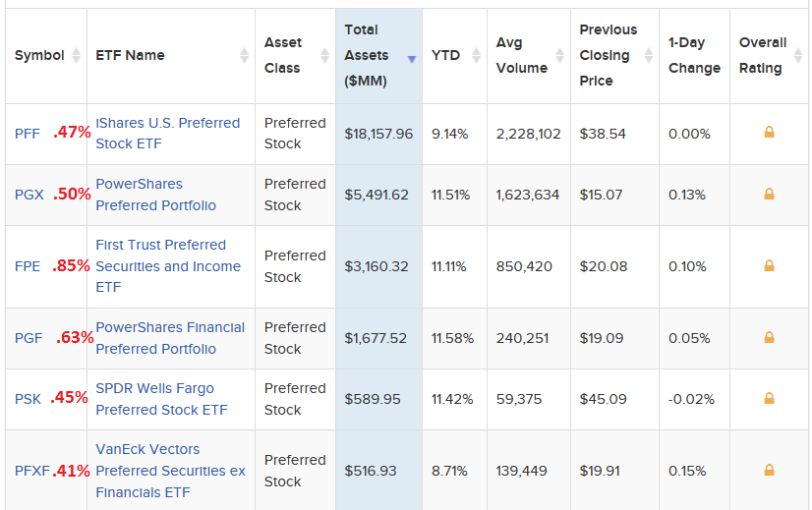The width and height of the screenshot is (812, 510).
Task: Sort by Overall Rating arrows
Action: click(797, 56)
